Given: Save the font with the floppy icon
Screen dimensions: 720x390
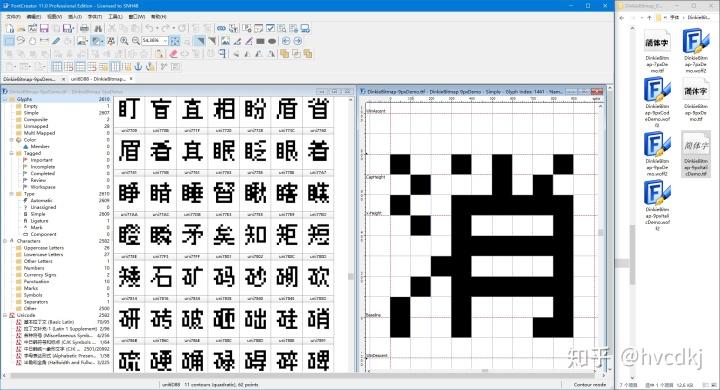Looking at the screenshot, I should [x=44, y=28].
